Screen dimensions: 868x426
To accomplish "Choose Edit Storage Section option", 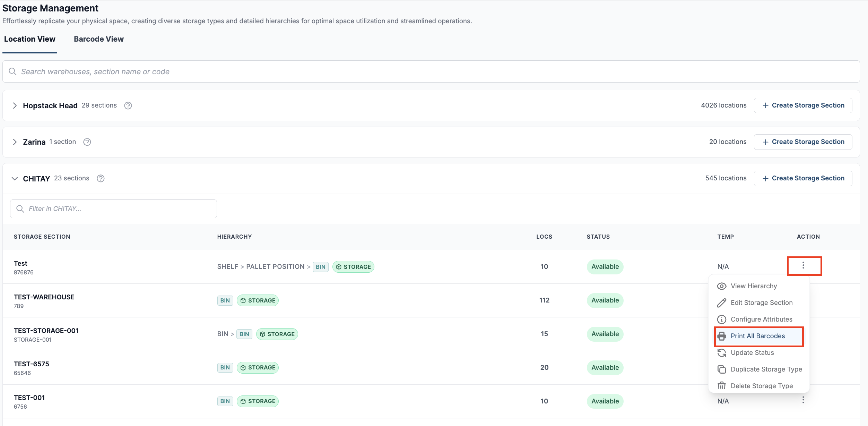I will pyautogui.click(x=759, y=303).
